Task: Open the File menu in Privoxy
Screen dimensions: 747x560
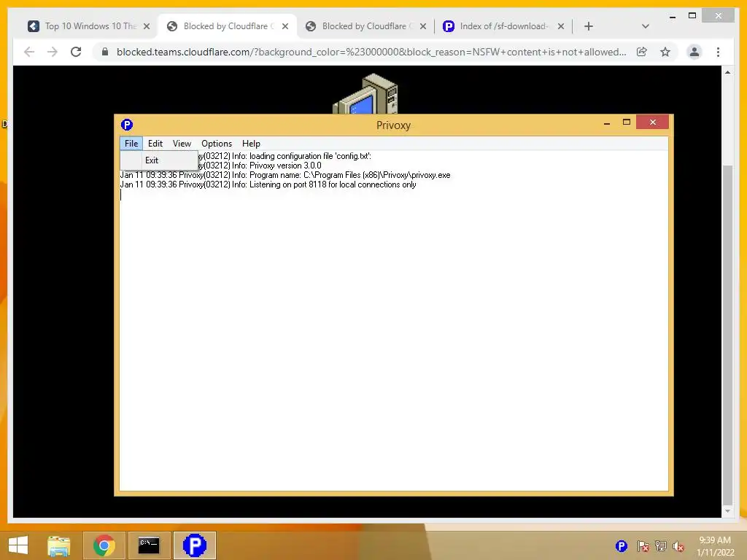Action: pyautogui.click(x=131, y=144)
